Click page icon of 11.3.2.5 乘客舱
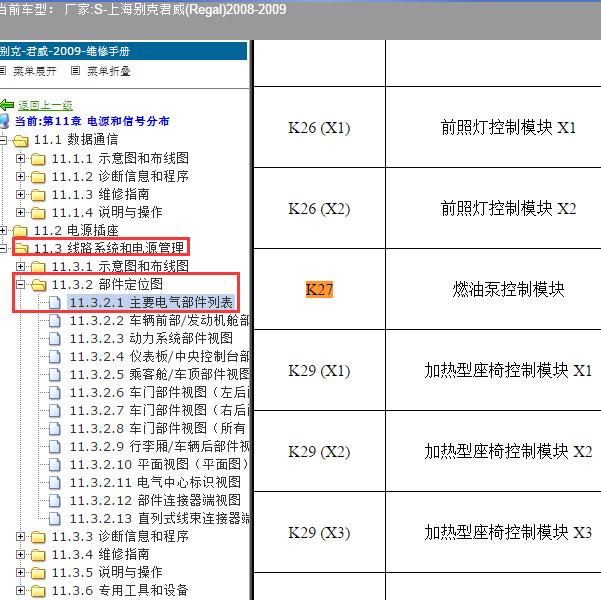This screenshot has width=601, height=600. click(55, 375)
